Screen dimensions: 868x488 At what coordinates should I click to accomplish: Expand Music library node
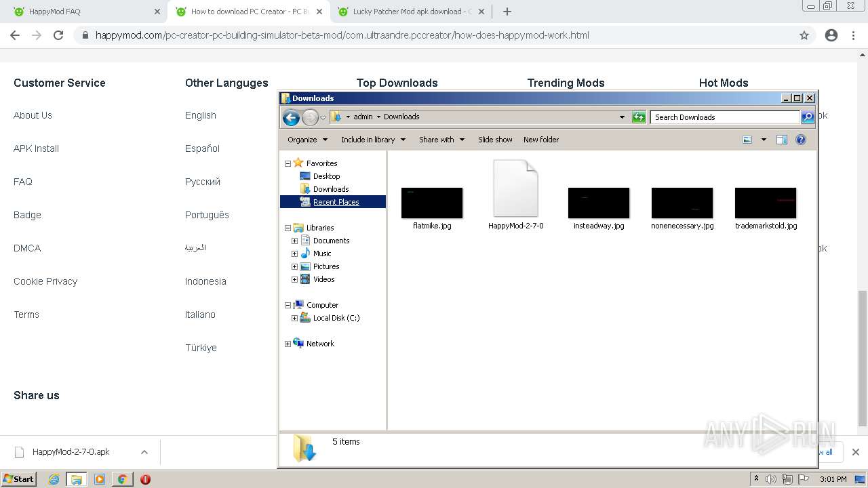[x=294, y=253]
